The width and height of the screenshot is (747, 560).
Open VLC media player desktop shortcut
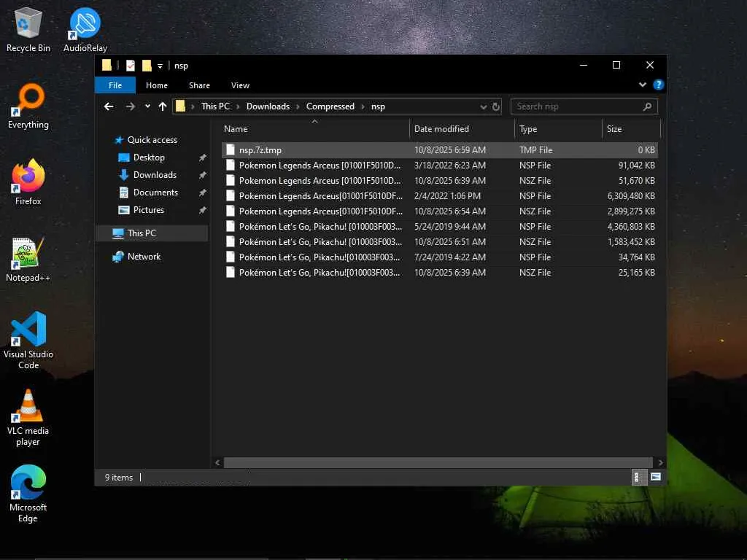(28, 417)
